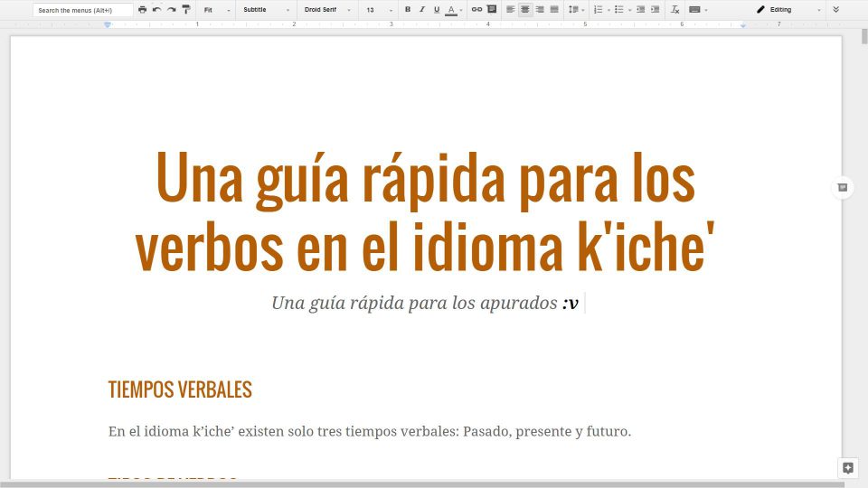Click the Explore button at bottom right
Screen dimensions: 868x488
click(847, 467)
